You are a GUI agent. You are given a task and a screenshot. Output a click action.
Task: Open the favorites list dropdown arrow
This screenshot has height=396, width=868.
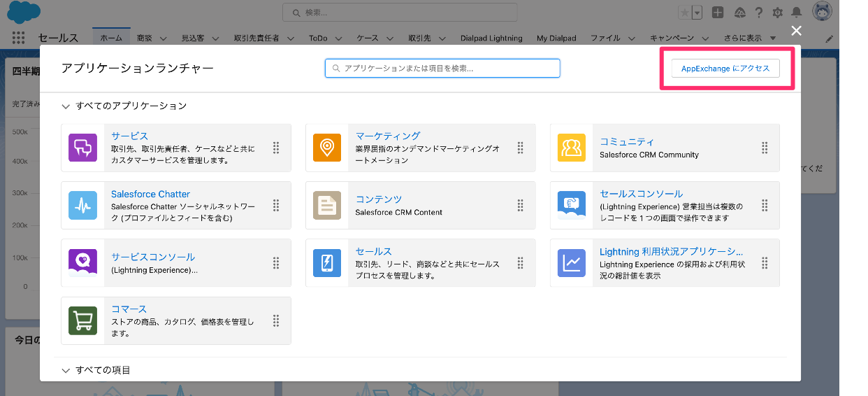pyautogui.click(x=697, y=13)
